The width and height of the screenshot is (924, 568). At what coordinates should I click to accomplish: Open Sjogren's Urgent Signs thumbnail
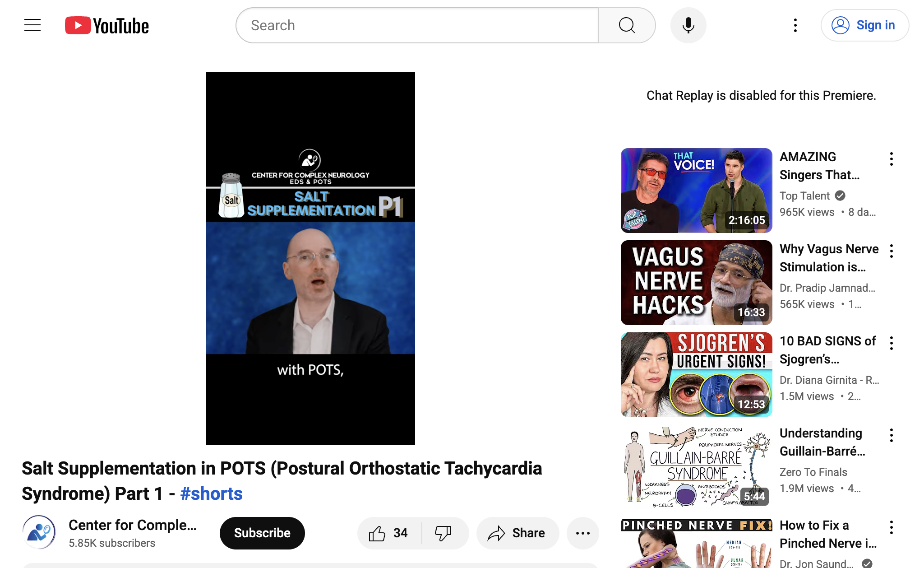pos(696,374)
